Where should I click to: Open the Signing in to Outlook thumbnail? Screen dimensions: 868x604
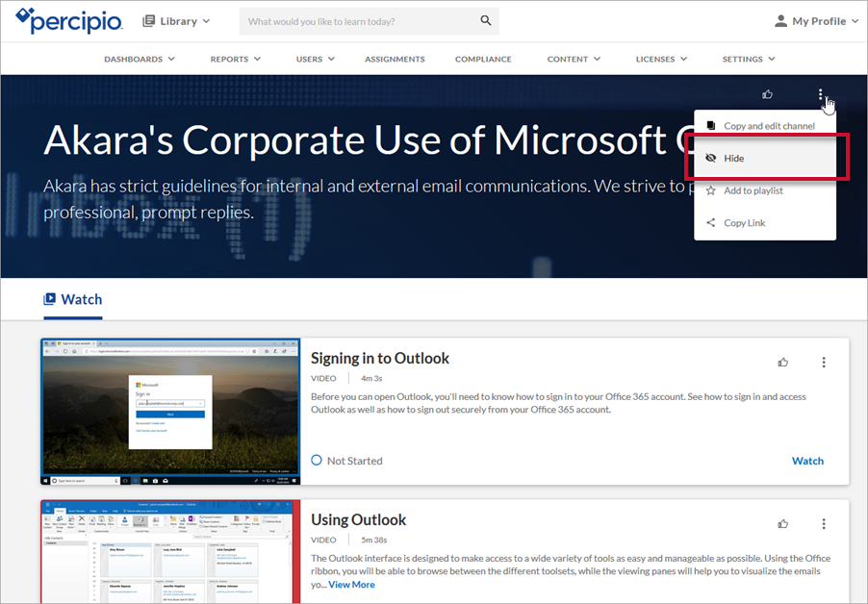pyautogui.click(x=170, y=412)
